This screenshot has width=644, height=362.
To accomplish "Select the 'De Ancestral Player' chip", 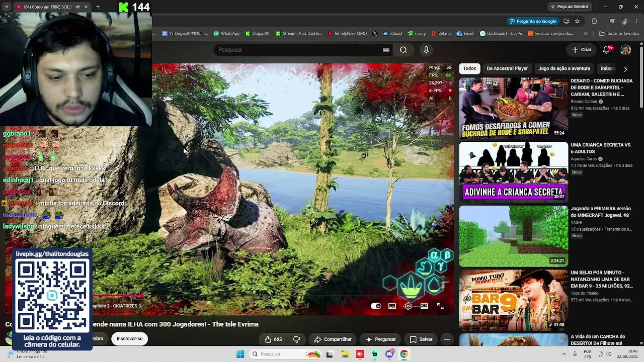I will [x=507, y=68].
